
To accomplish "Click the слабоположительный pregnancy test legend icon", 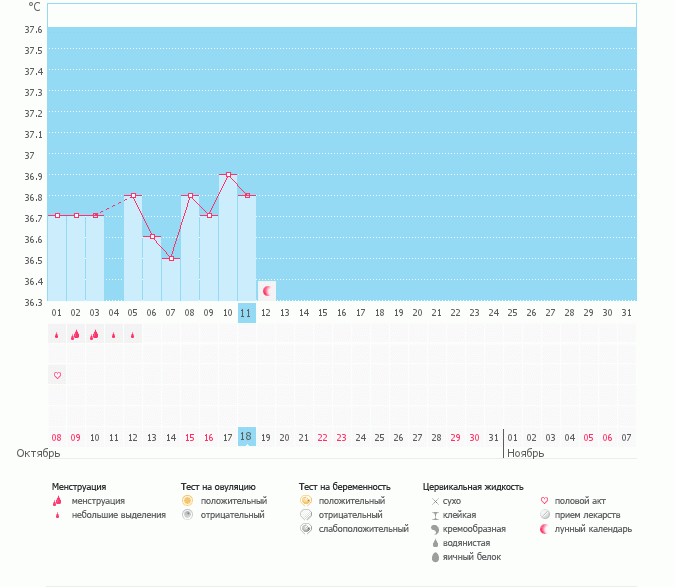I will coord(306,528).
